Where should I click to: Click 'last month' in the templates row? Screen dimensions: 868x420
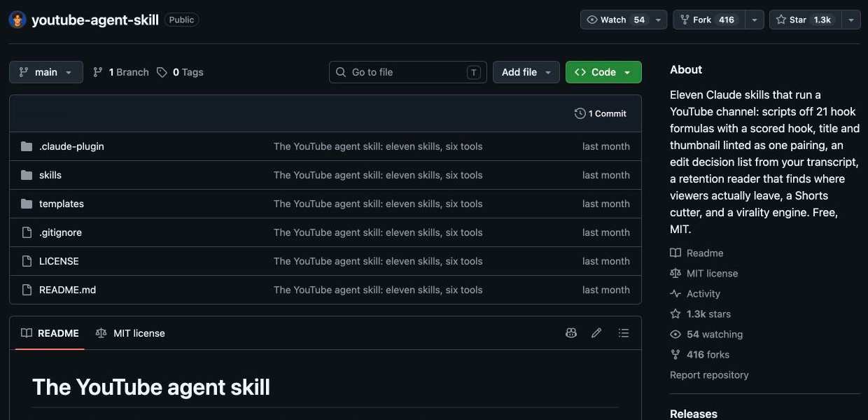[x=606, y=204]
